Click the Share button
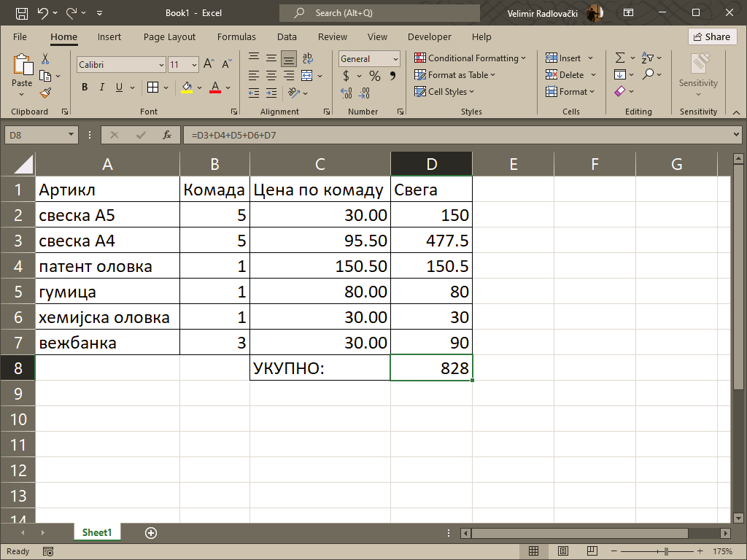 point(712,36)
